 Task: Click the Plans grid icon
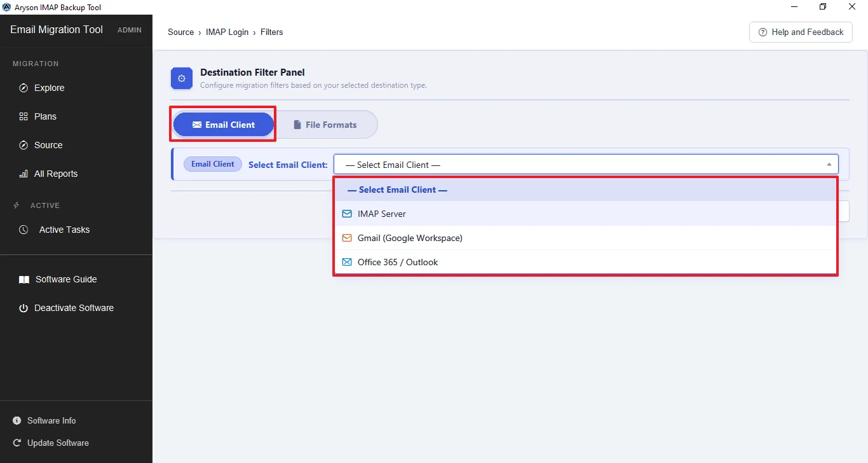tap(24, 116)
